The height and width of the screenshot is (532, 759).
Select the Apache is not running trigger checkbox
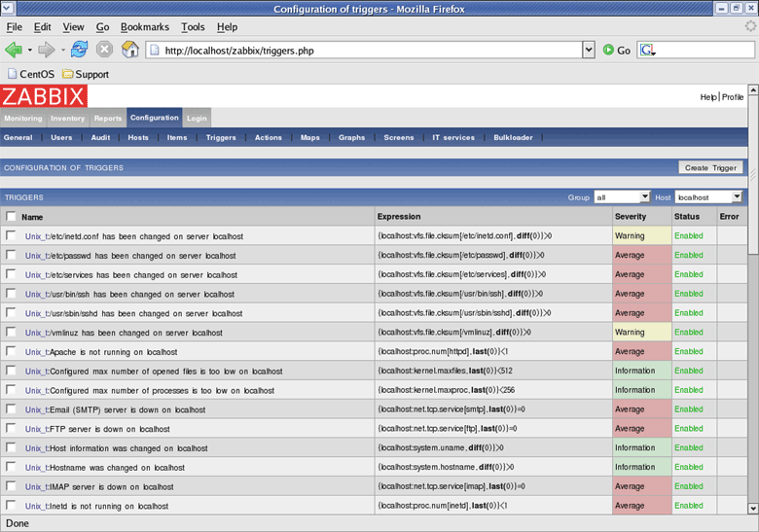point(12,352)
